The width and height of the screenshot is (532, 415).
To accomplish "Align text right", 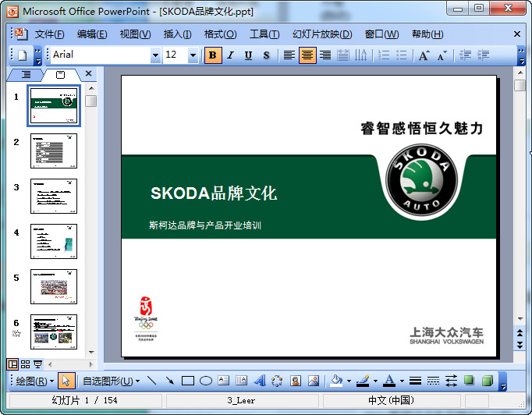I will [325, 55].
